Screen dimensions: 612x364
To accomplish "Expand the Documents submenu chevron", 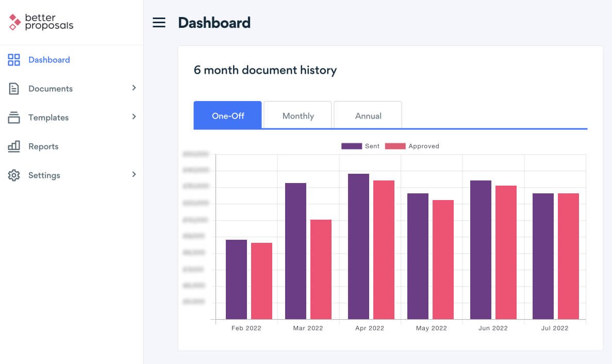I will point(135,89).
